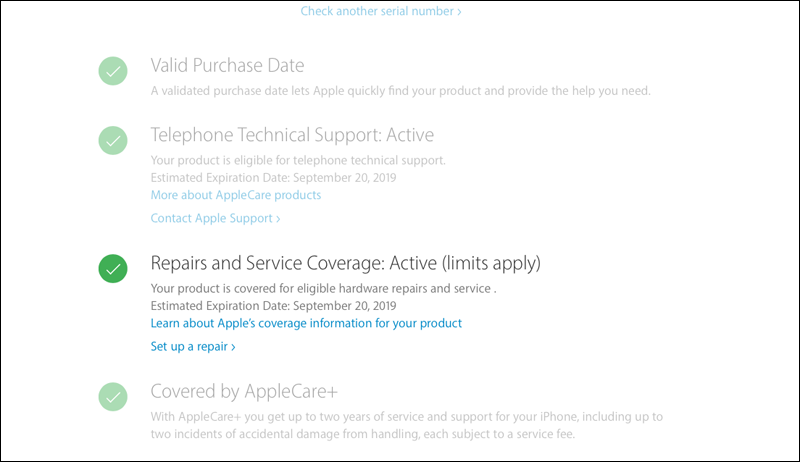
Task: Click expiration date under Repairs and Service Coverage
Action: pyautogui.click(x=274, y=306)
